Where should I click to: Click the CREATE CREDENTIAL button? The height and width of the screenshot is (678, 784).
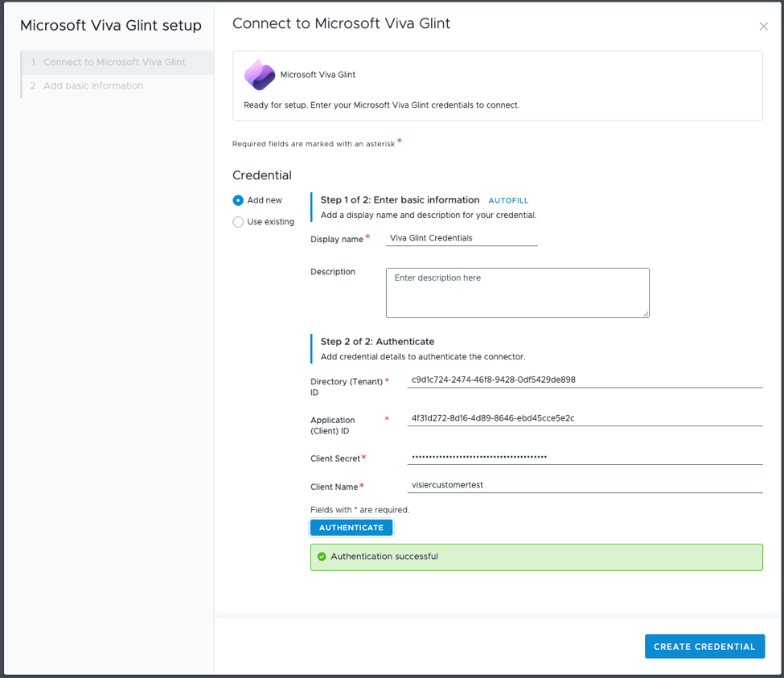tap(704, 647)
